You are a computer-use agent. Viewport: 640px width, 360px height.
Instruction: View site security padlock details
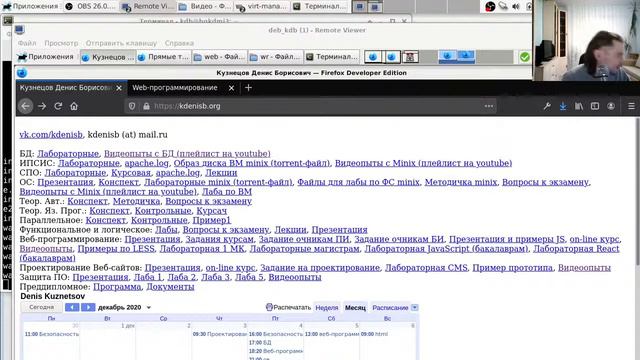(x=146, y=106)
